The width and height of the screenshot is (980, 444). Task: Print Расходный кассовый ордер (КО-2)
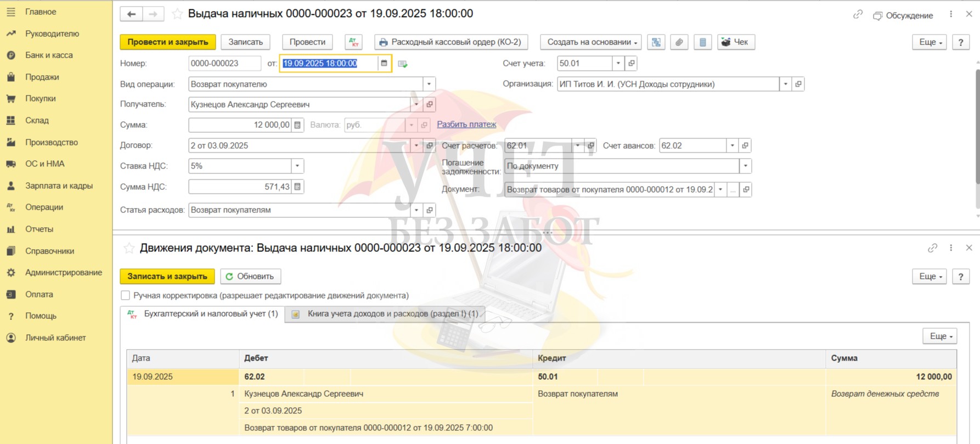451,42
